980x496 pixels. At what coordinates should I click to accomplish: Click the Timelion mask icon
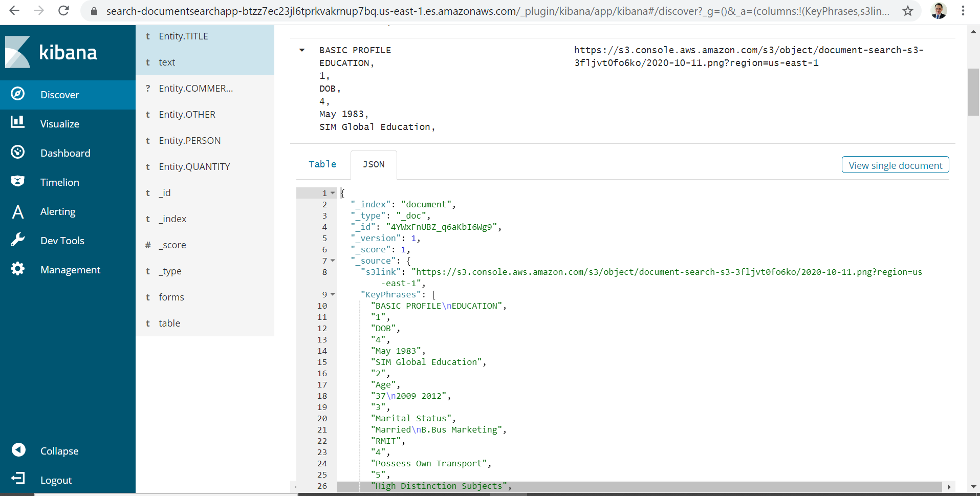pyautogui.click(x=18, y=181)
